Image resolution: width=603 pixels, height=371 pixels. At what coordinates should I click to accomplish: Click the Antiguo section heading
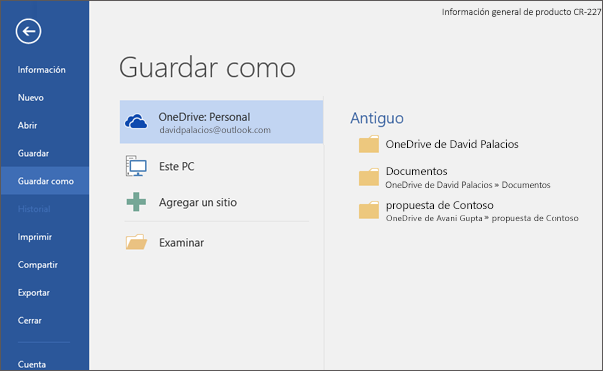click(377, 118)
